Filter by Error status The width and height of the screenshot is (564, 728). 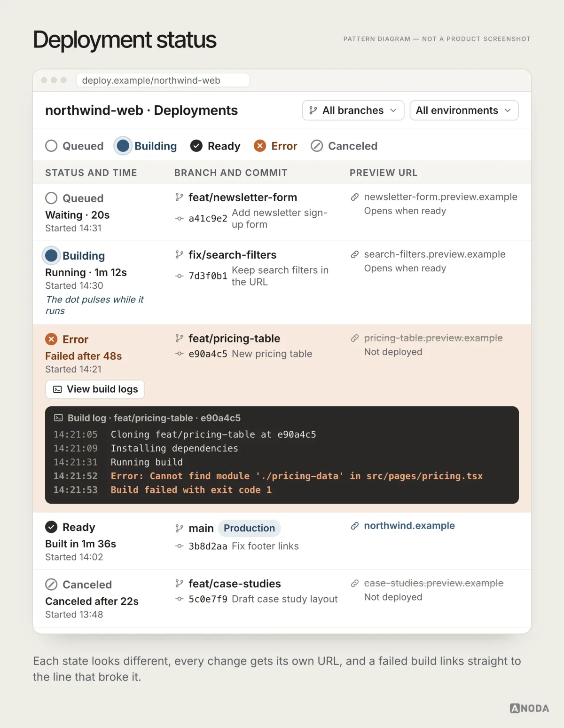coord(275,146)
